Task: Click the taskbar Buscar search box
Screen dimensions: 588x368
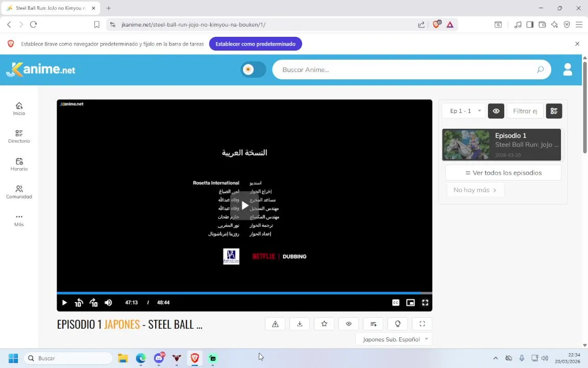Action: point(68,358)
